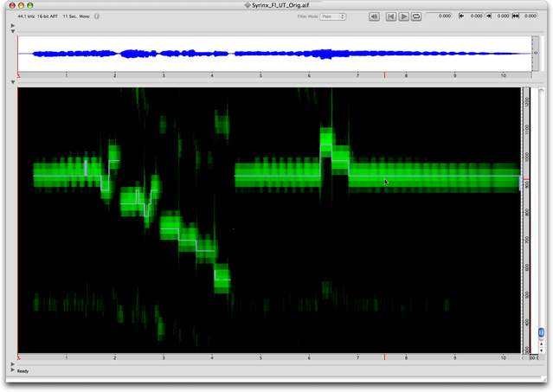Click the selection end arrow icon

click(488, 16)
